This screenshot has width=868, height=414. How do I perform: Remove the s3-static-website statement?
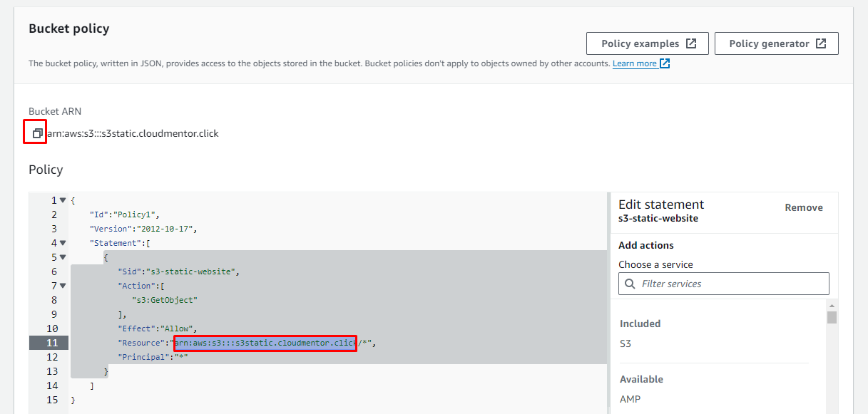803,207
